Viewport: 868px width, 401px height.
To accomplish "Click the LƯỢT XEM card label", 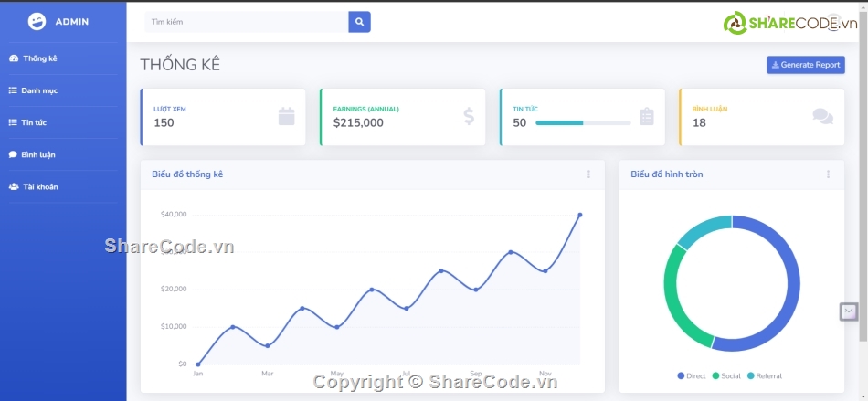I will pyautogui.click(x=170, y=109).
